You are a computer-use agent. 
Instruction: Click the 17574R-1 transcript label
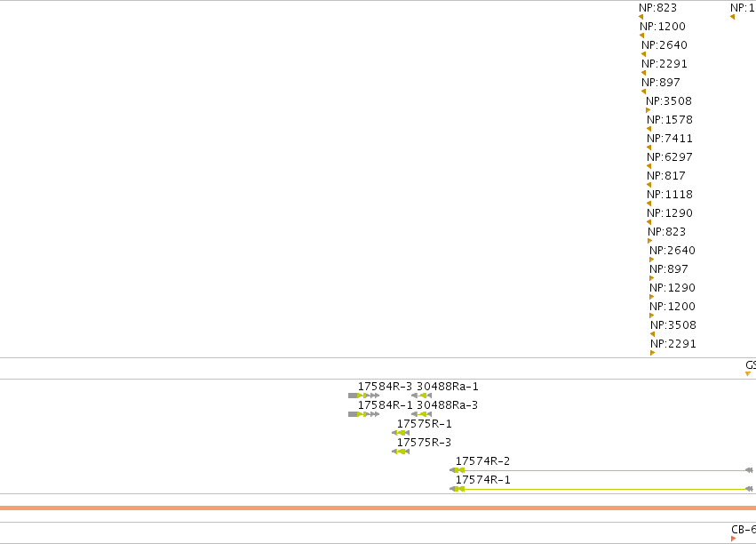[x=482, y=480]
